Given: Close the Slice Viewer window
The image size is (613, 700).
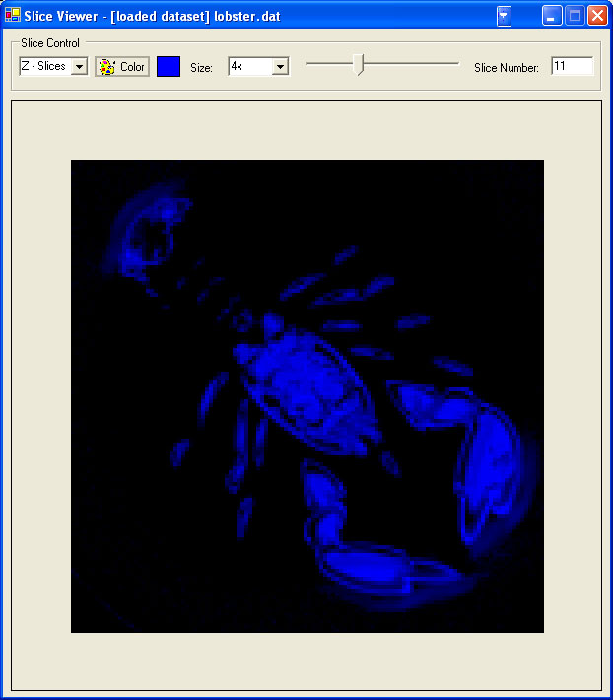Looking at the screenshot, I should pos(597,16).
